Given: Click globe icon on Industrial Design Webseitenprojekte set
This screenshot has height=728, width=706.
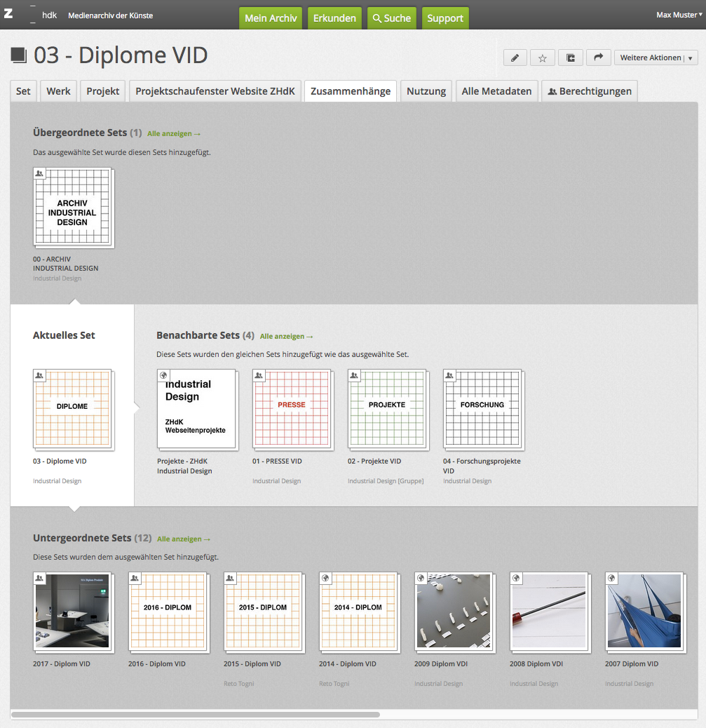Looking at the screenshot, I should (163, 376).
